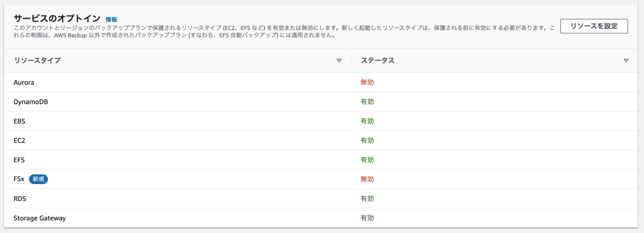Screen dimensions: 644x233
Task: Click the リソースタイプ column header label
Action: pos(37,60)
